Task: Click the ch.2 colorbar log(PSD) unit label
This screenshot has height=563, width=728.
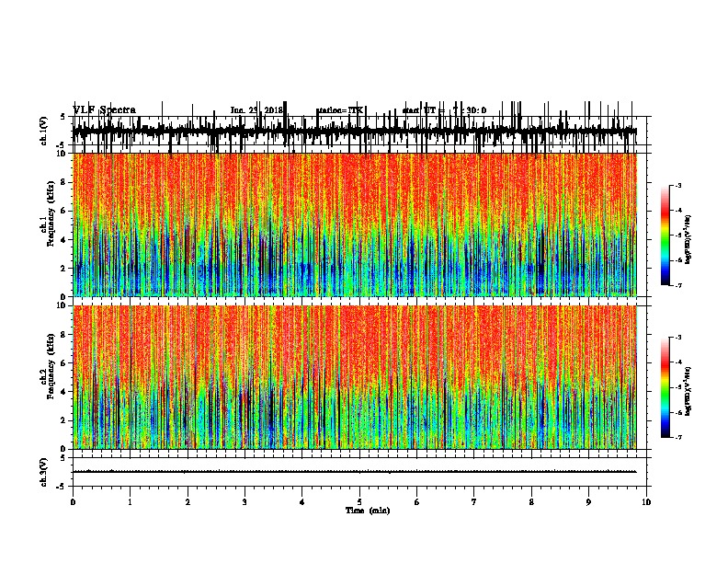Action: click(688, 391)
